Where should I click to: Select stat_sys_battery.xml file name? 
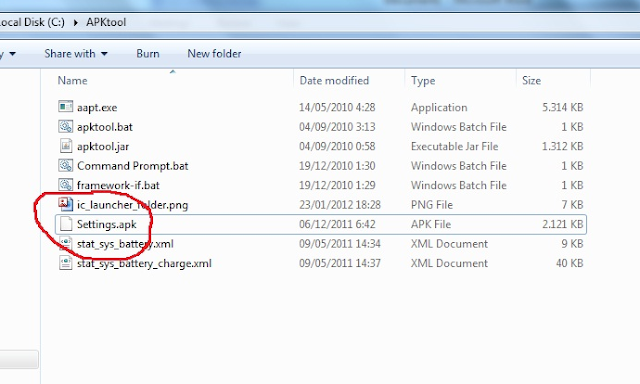tap(125, 244)
